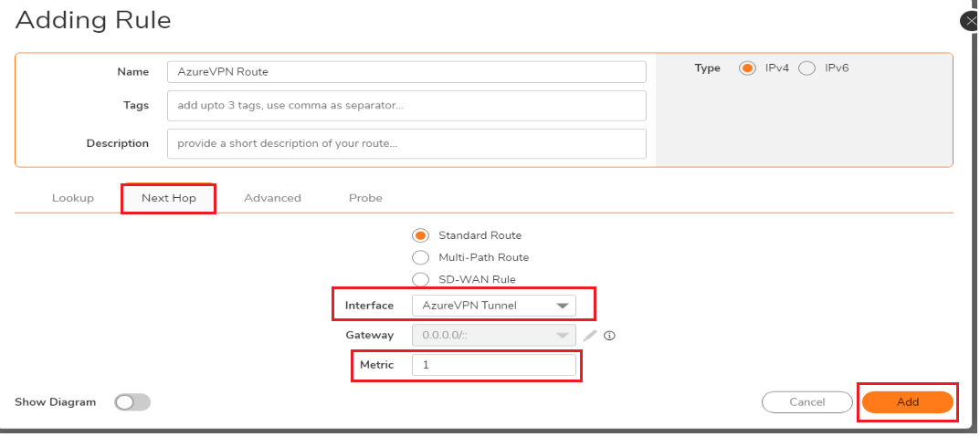Screen dimensions: 980x437
Task: Click the Tags input field
Action: [406, 106]
